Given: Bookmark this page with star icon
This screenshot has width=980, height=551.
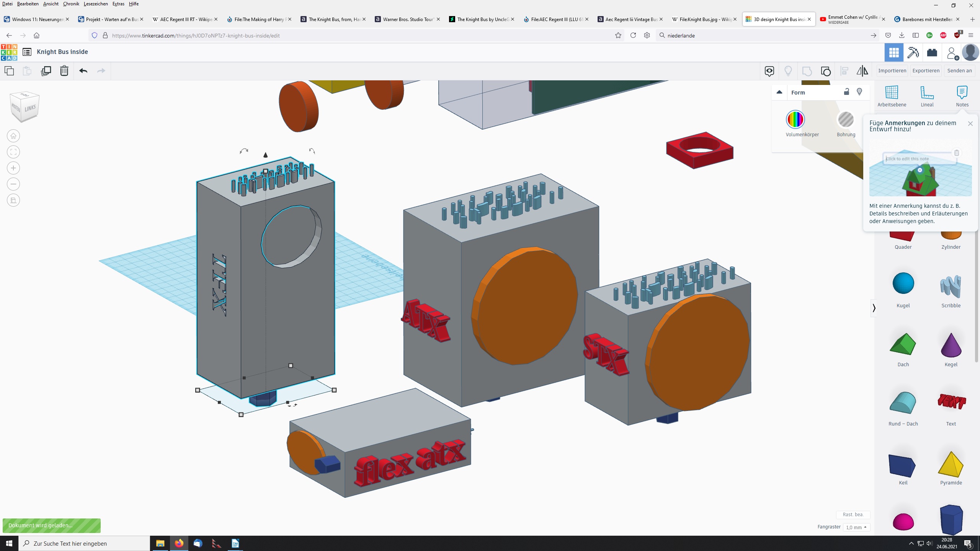Looking at the screenshot, I should click(618, 36).
